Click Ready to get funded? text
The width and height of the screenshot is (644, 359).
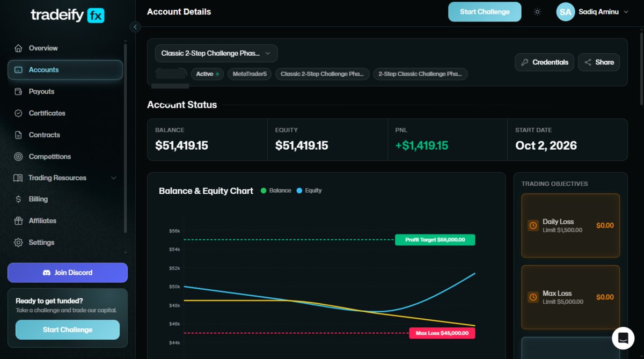click(x=49, y=301)
